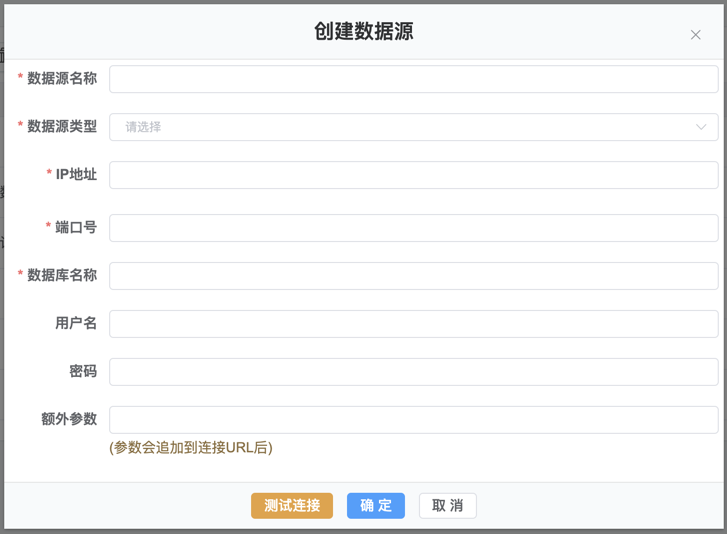Click the 数据源类型 label text
This screenshot has width=727, height=534.
click(62, 127)
